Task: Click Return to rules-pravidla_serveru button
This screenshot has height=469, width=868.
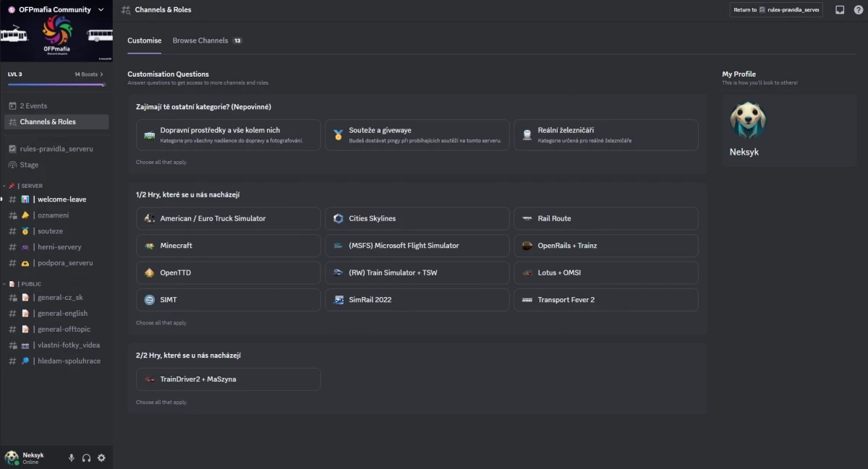Action: [776, 10]
